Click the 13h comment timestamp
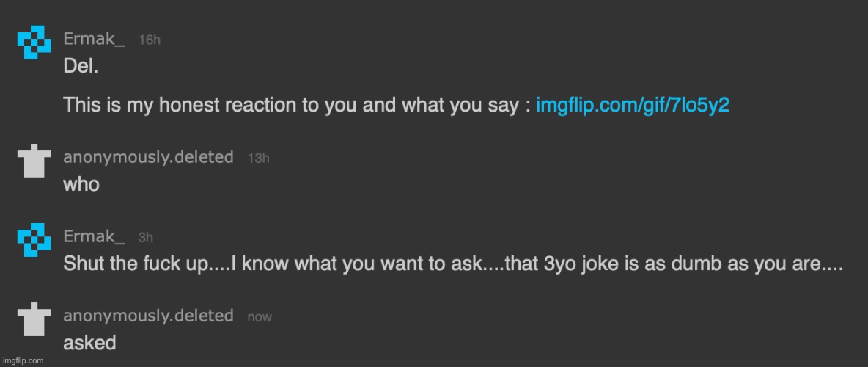This screenshot has height=367, width=868. (258, 158)
